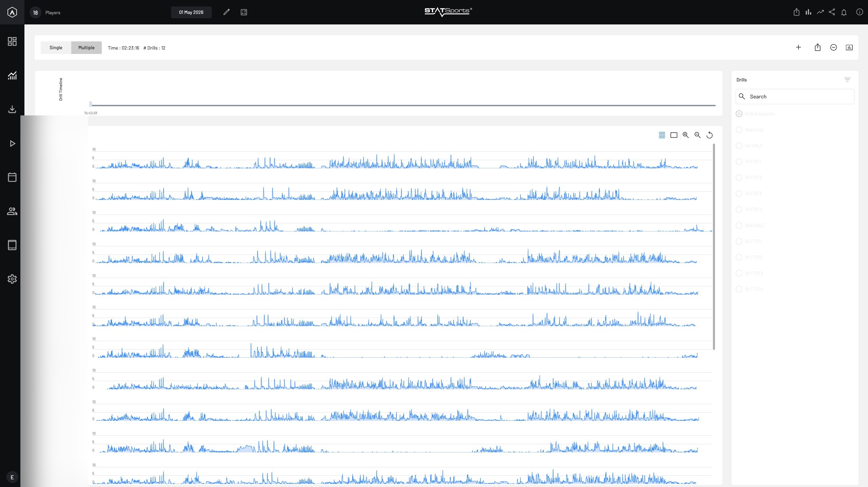Open the calendar icon in the sidebar
Image resolution: width=868 pixels, height=487 pixels.
point(12,177)
